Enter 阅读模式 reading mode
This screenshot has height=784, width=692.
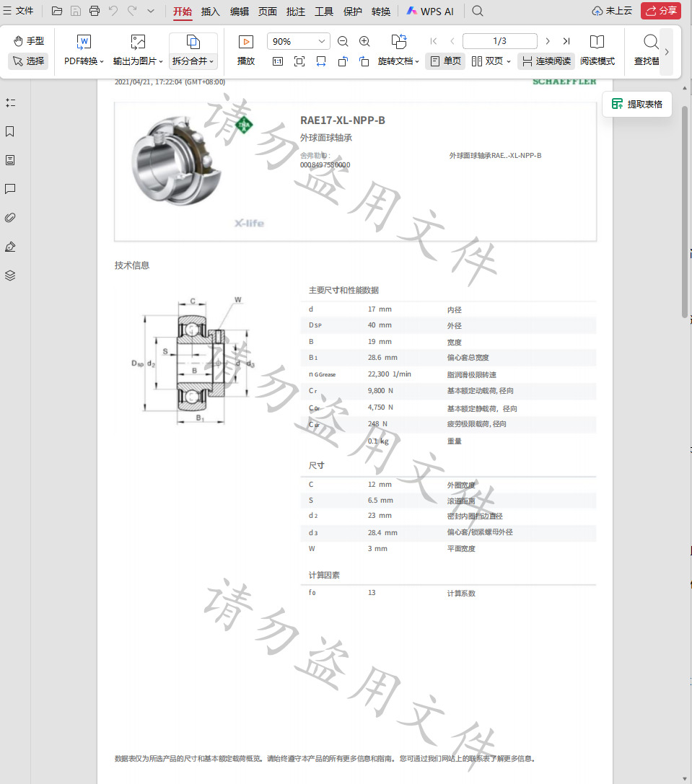[x=597, y=50]
